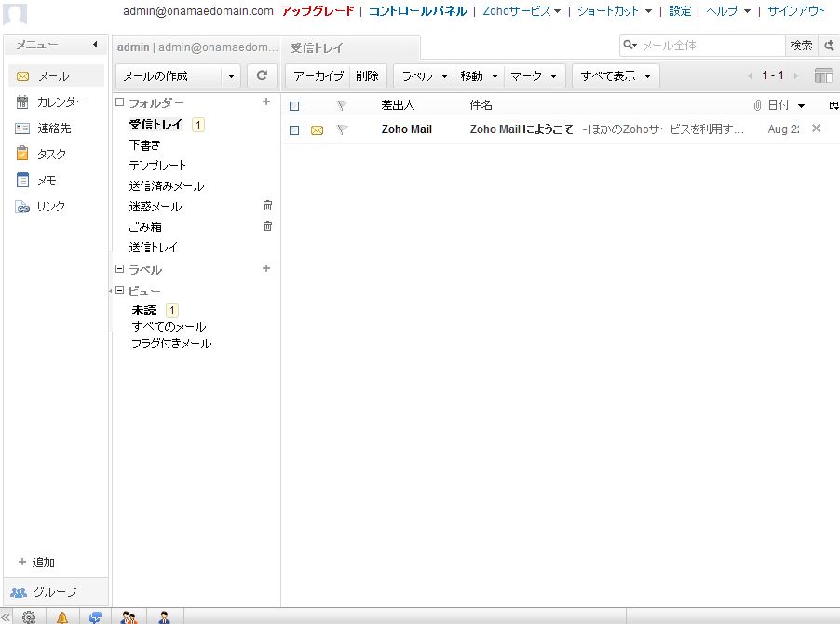
Task: Click the refresh mail icon button
Action: coord(262,75)
